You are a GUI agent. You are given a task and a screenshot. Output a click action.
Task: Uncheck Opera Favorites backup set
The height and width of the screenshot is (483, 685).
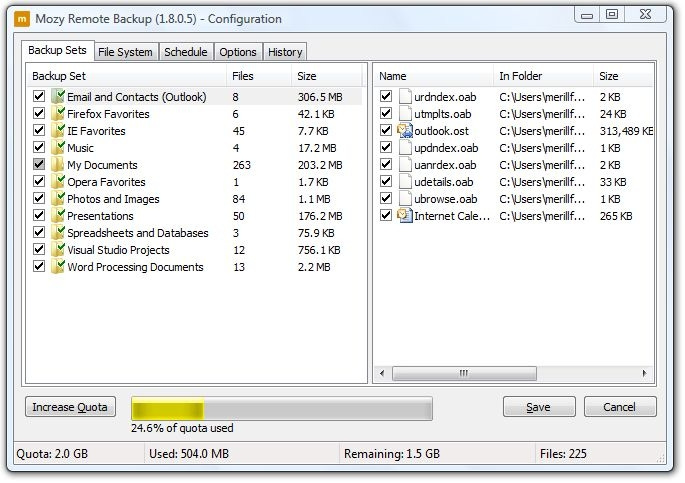pyautogui.click(x=39, y=181)
